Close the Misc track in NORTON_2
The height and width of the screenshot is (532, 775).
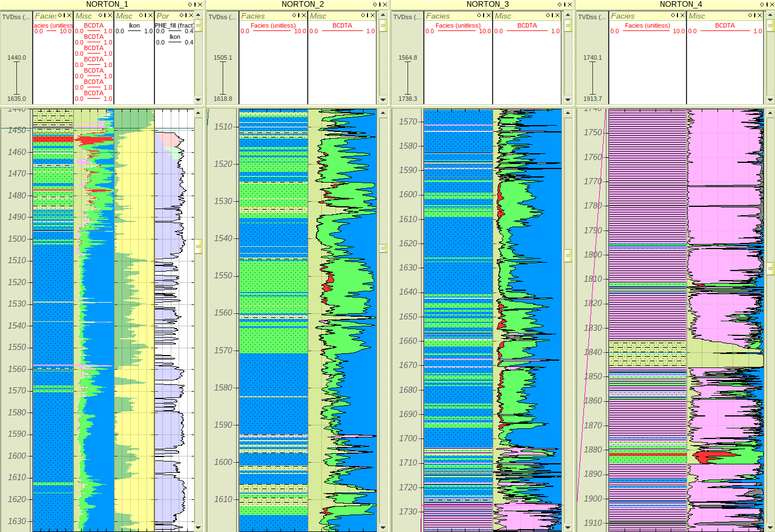pos(373,15)
